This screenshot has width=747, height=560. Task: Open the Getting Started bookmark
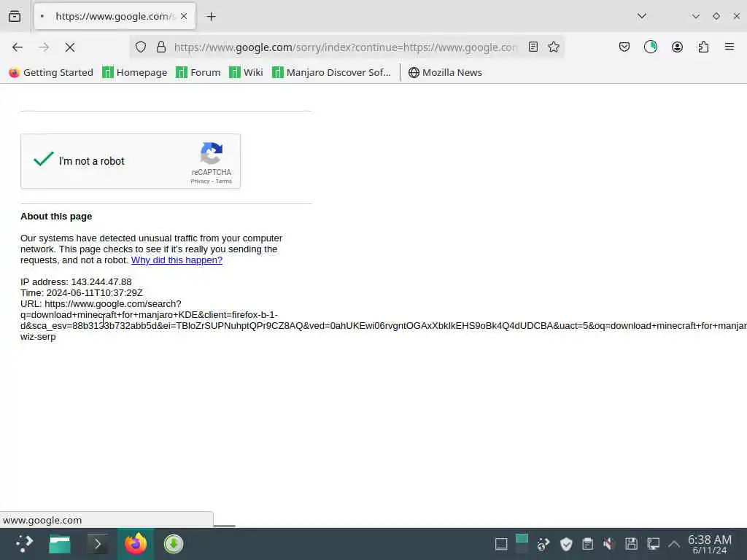51,72
